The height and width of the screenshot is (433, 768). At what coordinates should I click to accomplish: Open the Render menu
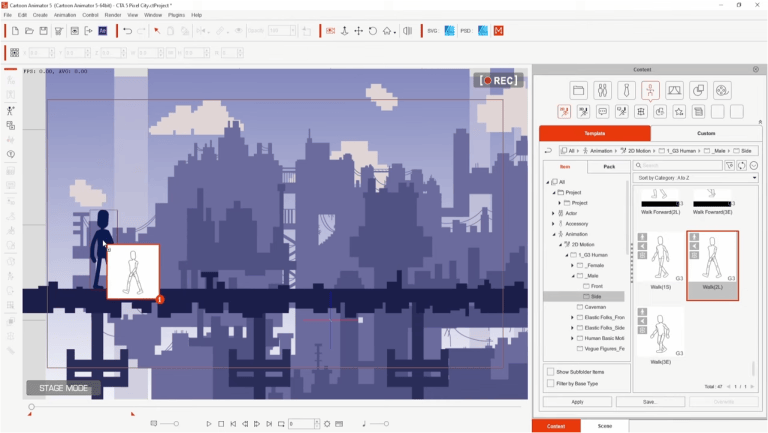(x=113, y=15)
